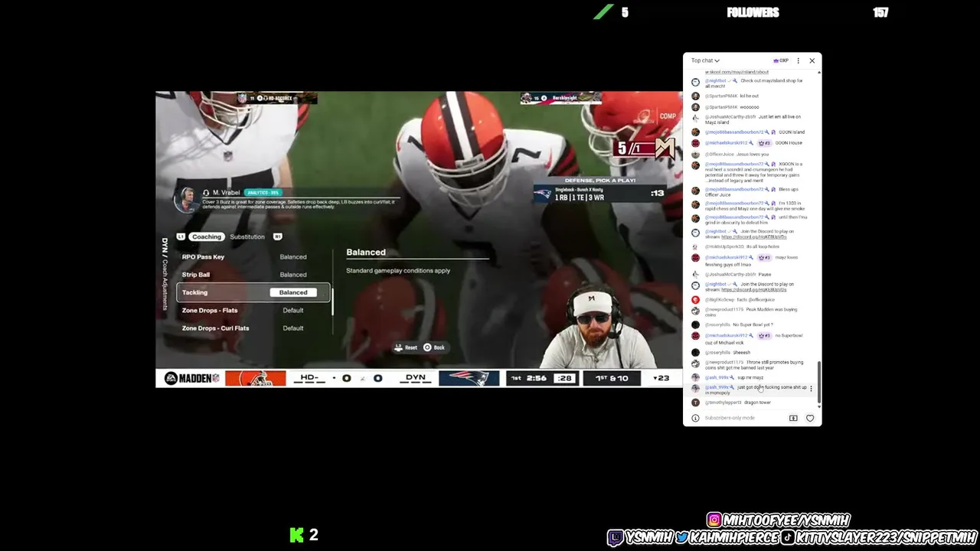Click the Discord link in lower nightbot message

pyautogui.click(x=753, y=290)
